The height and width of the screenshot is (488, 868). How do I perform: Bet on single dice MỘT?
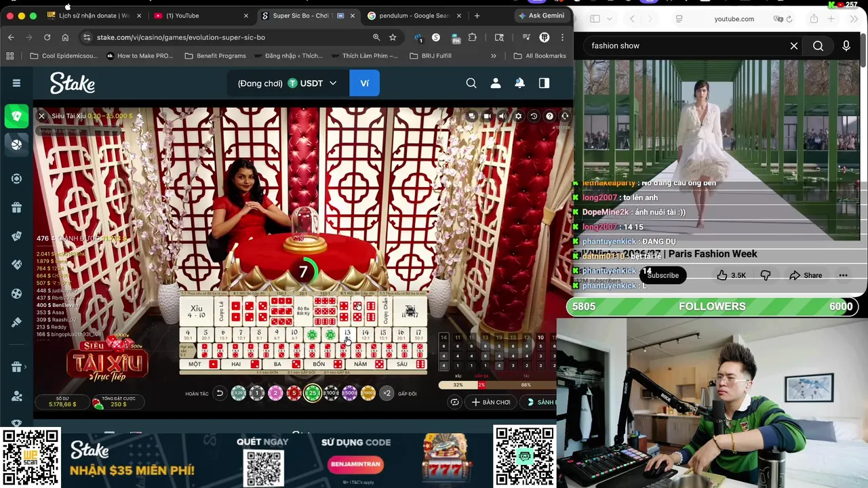(201, 364)
